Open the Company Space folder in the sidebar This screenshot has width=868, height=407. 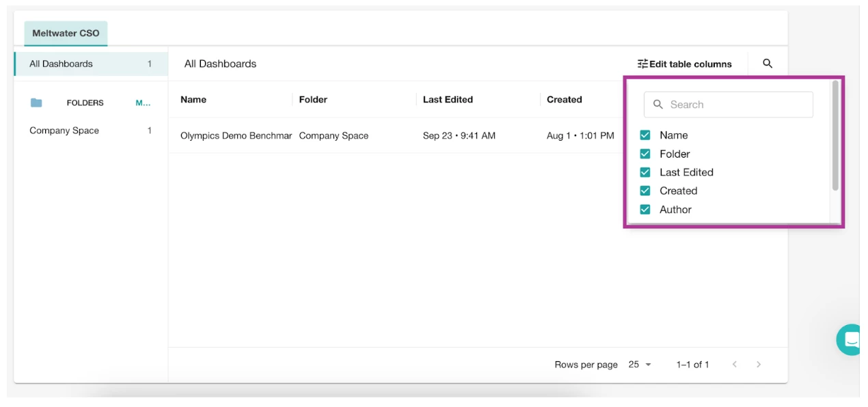coord(64,130)
